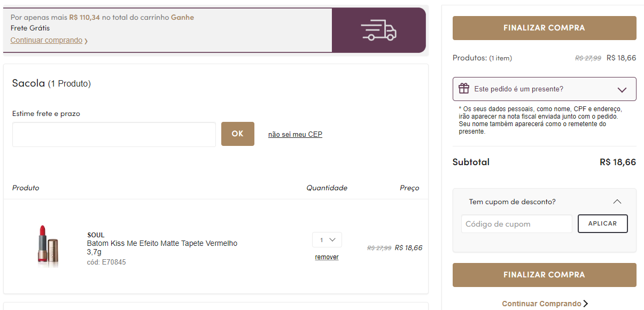Click 'Continuar Comprando' below the checkout button
The image size is (644, 310).
click(541, 304)
